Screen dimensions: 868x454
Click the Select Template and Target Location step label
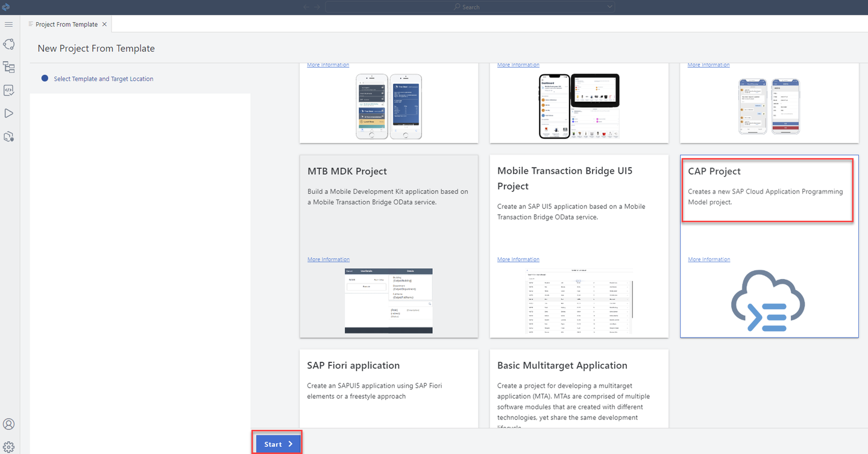[104, 79]
